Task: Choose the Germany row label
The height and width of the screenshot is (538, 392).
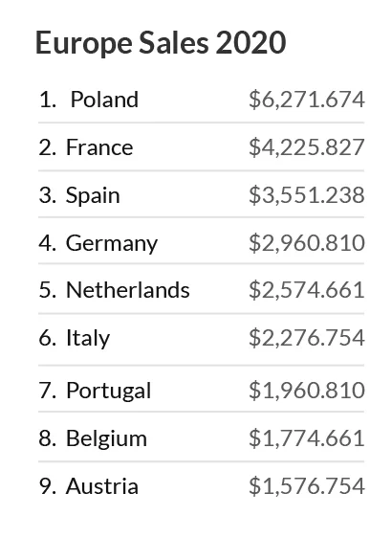Action: [112, 243]
